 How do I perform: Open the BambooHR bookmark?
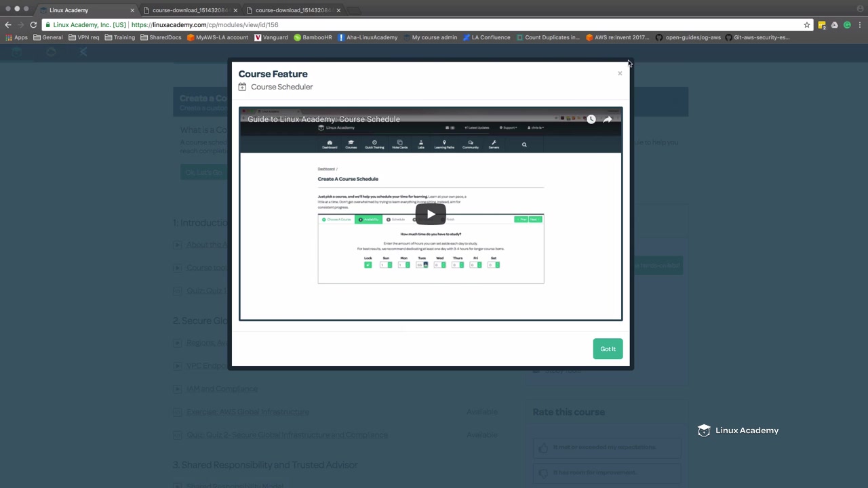(x=313, y=37)
